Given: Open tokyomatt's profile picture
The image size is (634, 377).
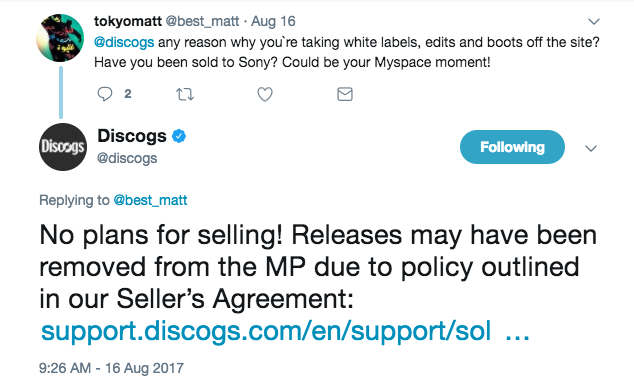Looking at the screenshot, I should click(x=60, y=38).
